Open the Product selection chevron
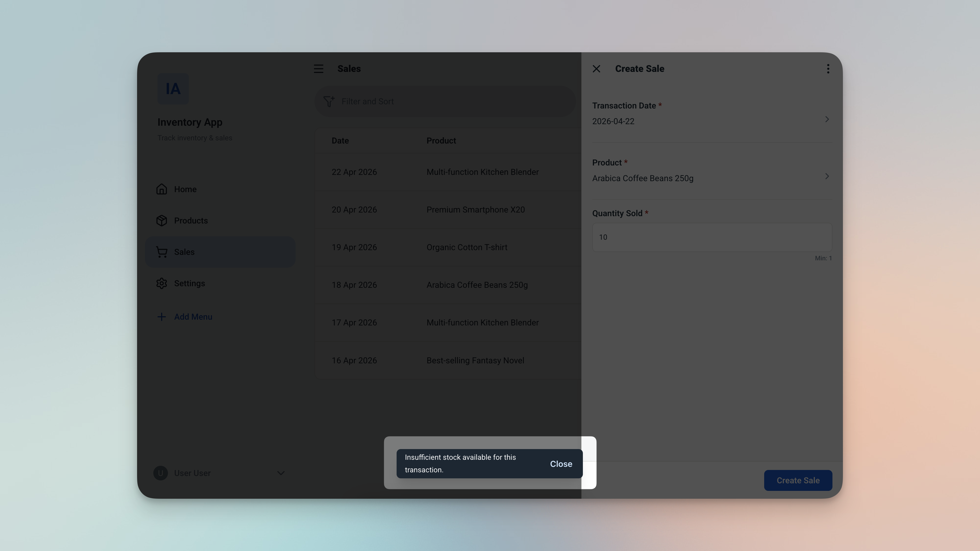980x551 pixels. (x=827, y=176)
